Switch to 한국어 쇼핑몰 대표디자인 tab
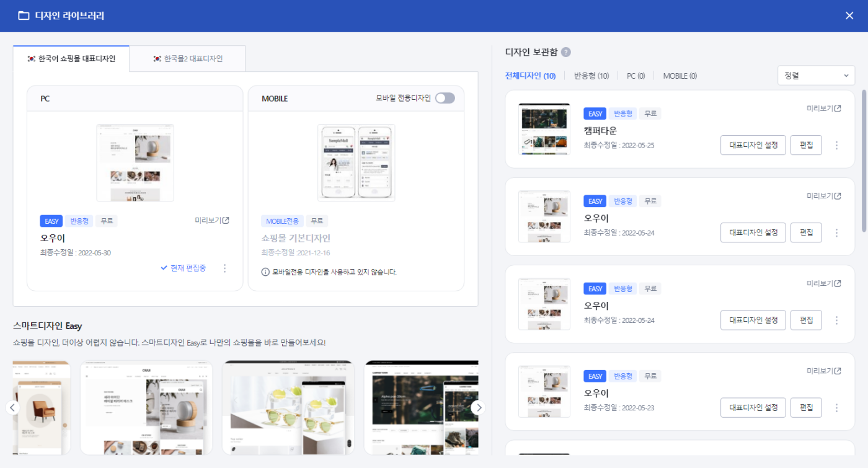The image size is (868, 468). (x=71, y=59)
